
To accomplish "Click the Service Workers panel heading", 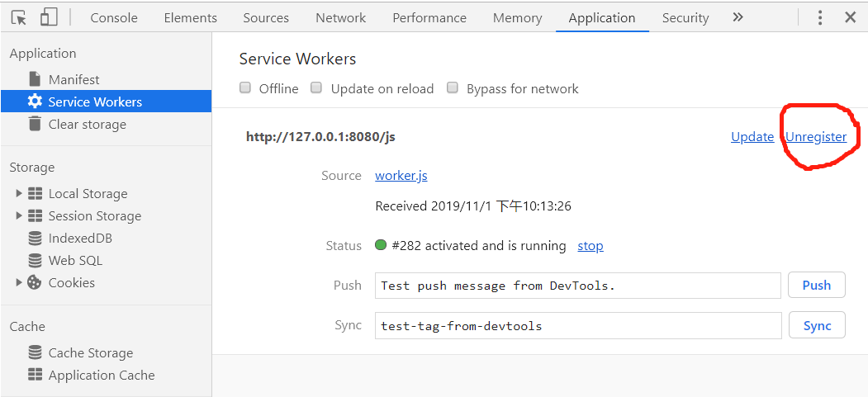I will pyautogui.click(x=297, y=59).
